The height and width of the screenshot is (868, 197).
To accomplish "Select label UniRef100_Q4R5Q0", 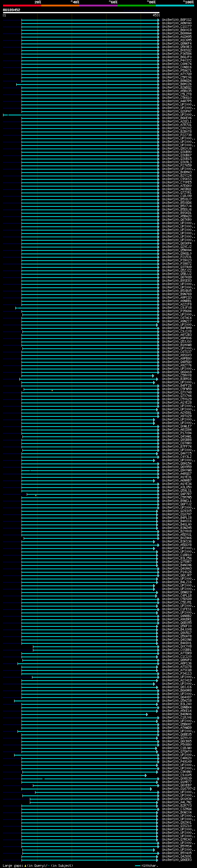I will pos(177,362).
